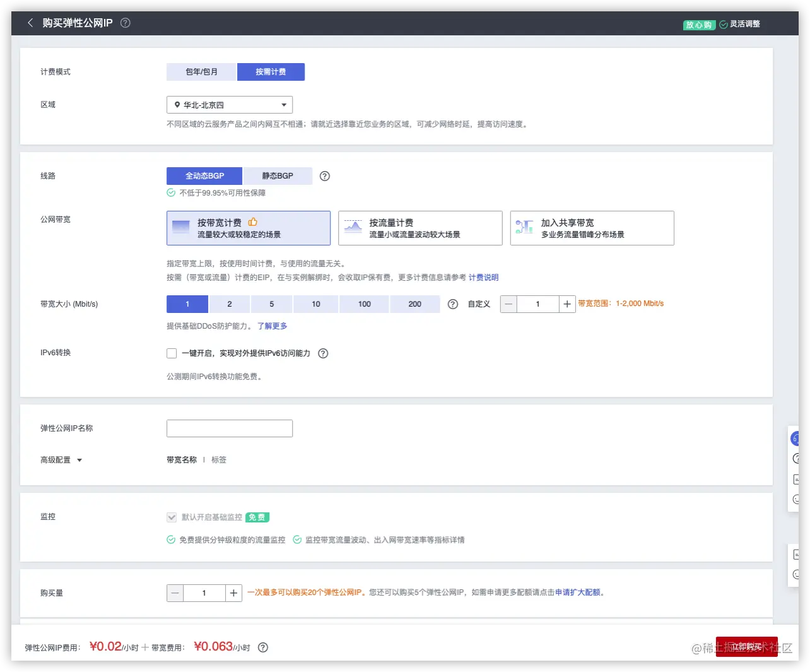Click thumbs-up icon on 按带宽计费

click(253, 222)
